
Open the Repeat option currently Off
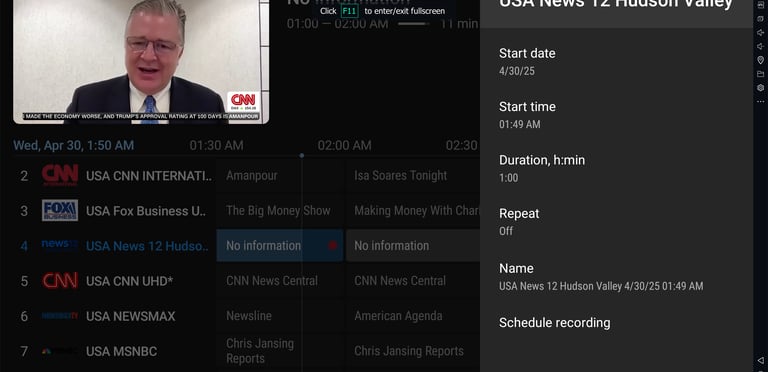616,222
